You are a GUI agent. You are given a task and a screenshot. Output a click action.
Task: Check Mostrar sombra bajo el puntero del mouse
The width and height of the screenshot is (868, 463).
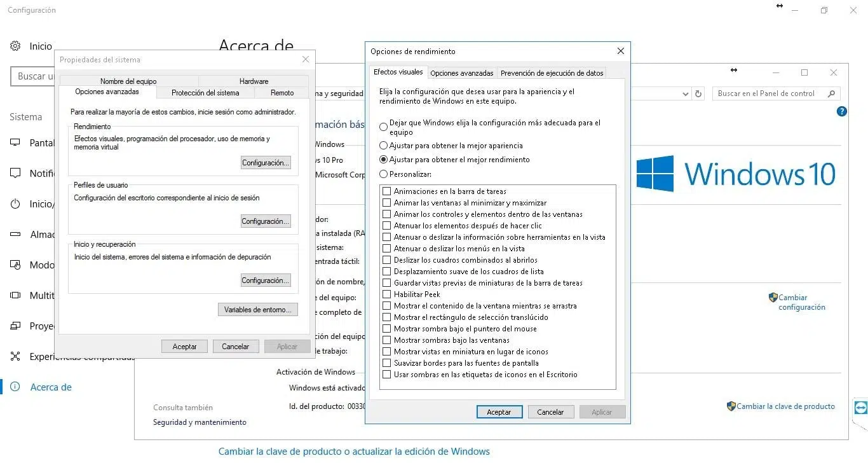coord(386,328)
